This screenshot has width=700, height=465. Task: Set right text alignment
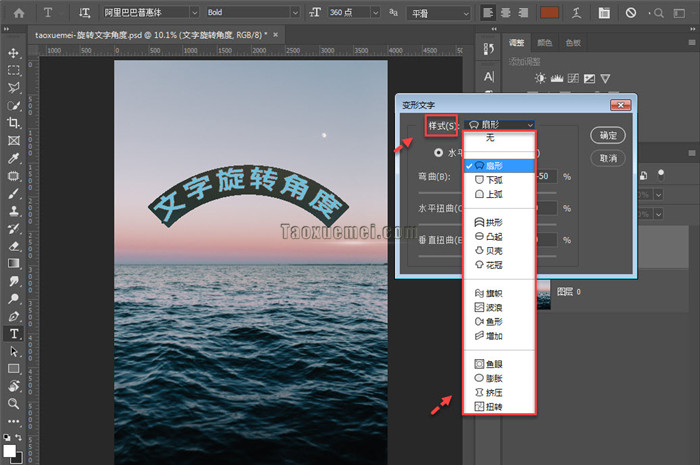point(522,13)
